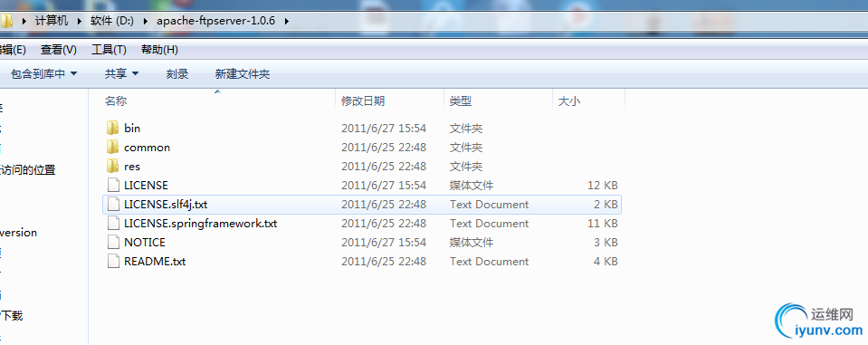Click the NOTICE file icon

[x=113, y=242]
